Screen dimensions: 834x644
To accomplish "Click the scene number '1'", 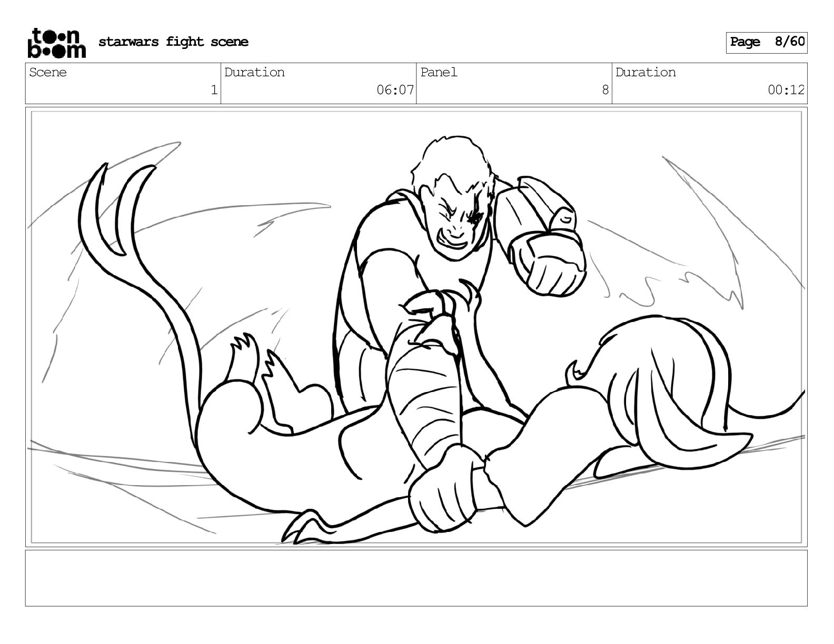I will point(214,90).
